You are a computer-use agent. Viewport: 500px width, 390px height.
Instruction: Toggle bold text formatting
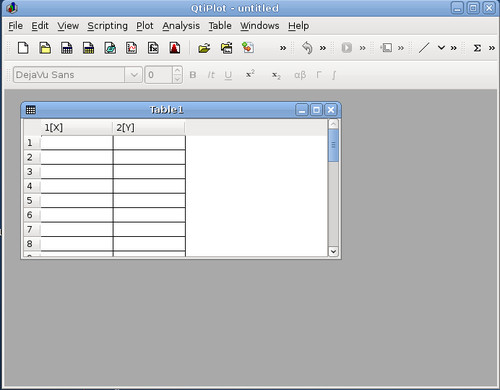click(193, 75)
